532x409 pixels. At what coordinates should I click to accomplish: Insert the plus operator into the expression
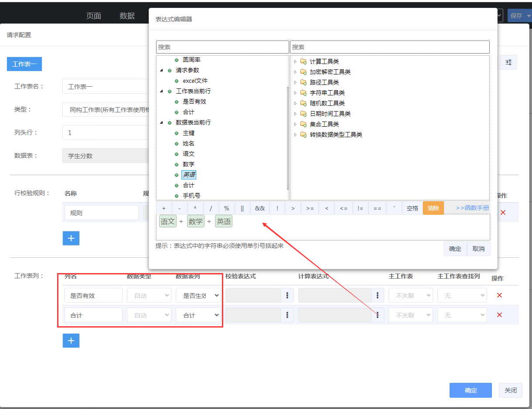(164, 208)
